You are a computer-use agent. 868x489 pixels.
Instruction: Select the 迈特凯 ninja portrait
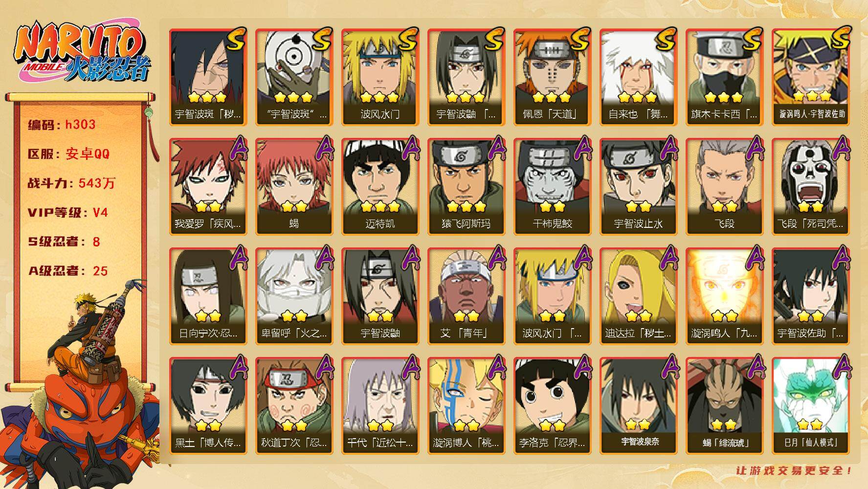[380, 186]
